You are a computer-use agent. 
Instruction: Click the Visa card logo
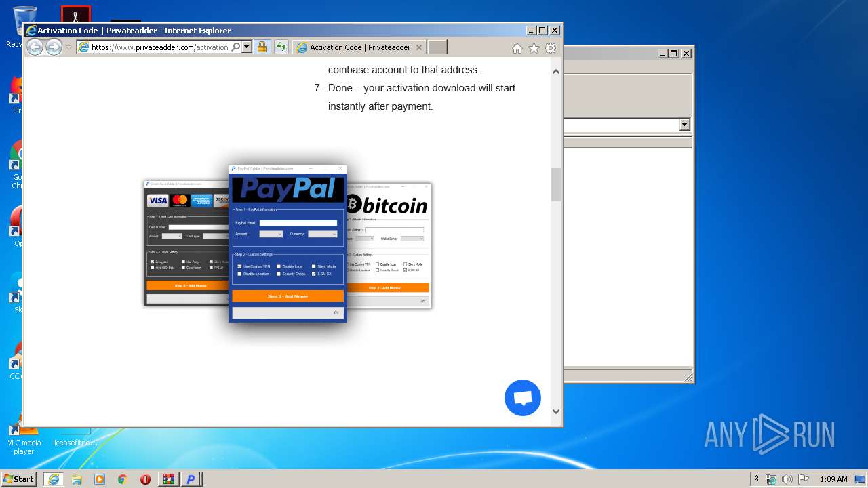[x=157, y=201]
